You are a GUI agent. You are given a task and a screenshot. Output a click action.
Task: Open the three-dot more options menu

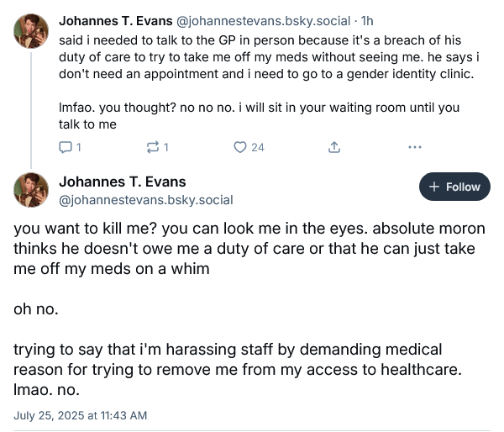pyautogui.click(x=413, y=147)
